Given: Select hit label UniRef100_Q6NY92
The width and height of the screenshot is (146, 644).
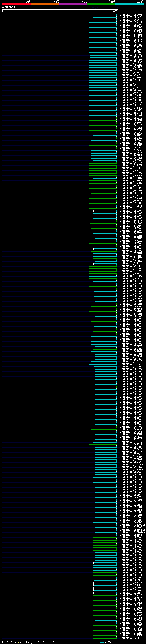Looking at the screenshot, I should 131,429.
